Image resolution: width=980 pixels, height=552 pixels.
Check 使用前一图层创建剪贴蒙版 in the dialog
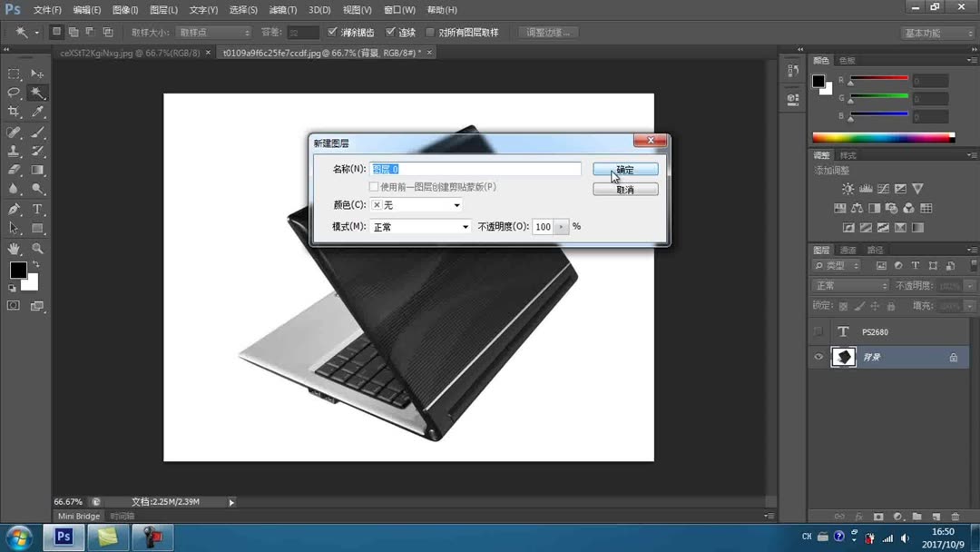tap(374, 185)
